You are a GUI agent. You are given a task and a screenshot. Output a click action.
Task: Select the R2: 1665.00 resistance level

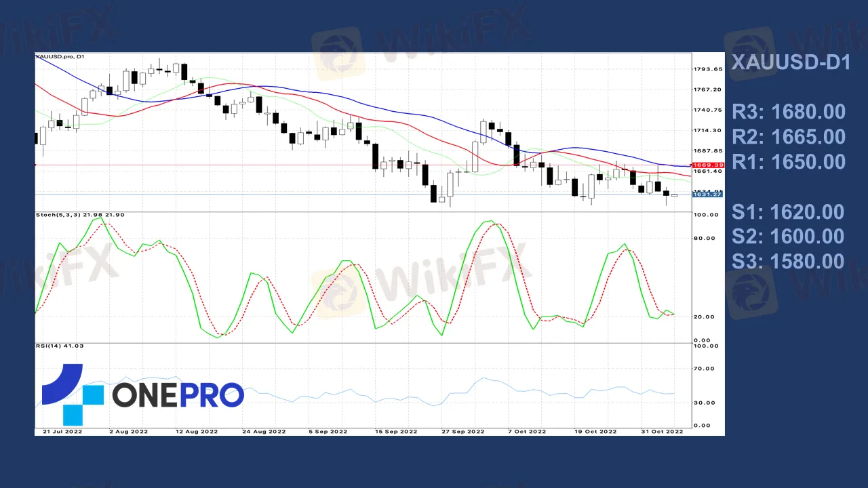[789, 137]
